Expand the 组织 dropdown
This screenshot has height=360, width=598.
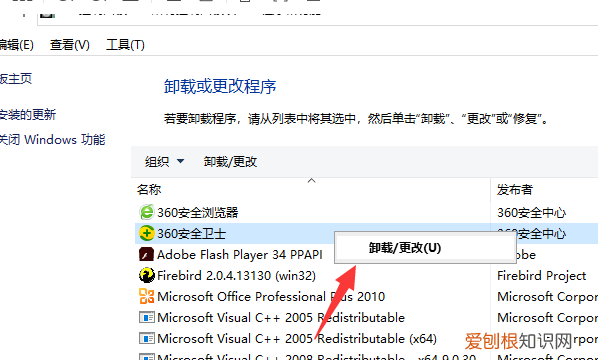coord(164,162)
